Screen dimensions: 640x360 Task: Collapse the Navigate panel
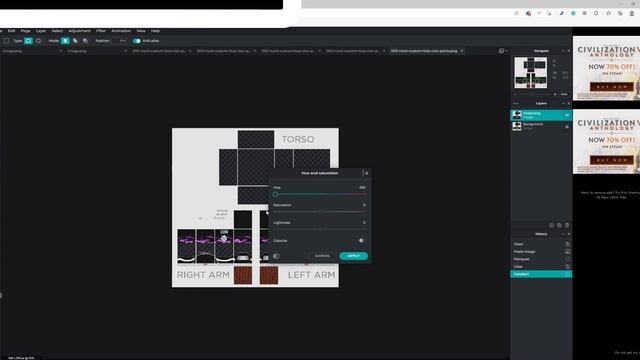pos(563,51)
